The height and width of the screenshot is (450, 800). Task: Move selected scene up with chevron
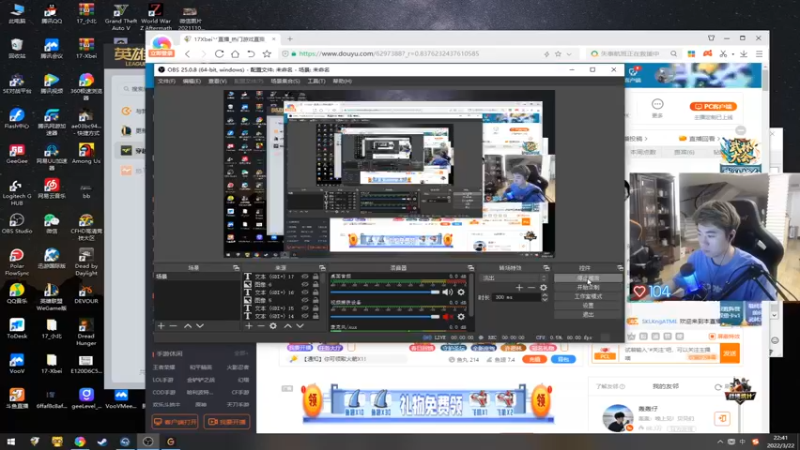point(188,326)
